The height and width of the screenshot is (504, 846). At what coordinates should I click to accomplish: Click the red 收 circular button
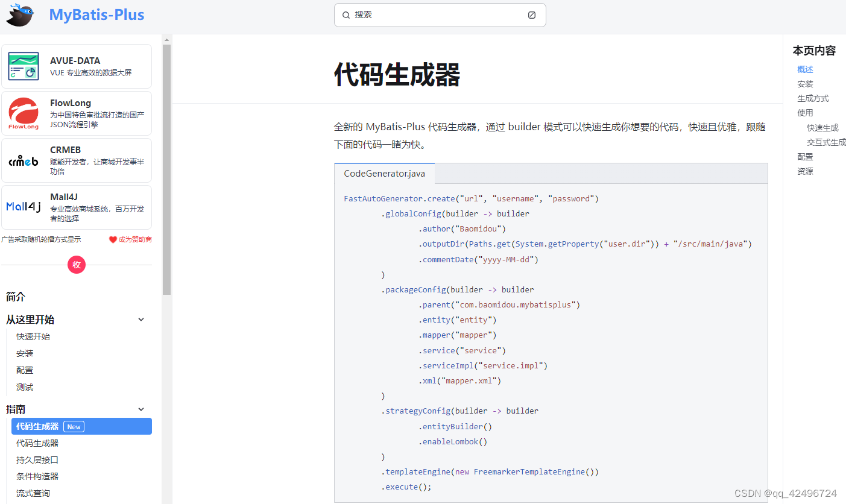pos(76,264)
